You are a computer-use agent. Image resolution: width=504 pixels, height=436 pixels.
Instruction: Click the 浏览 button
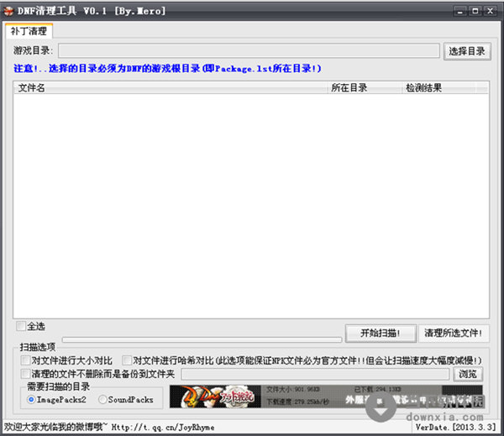(468, 374)
